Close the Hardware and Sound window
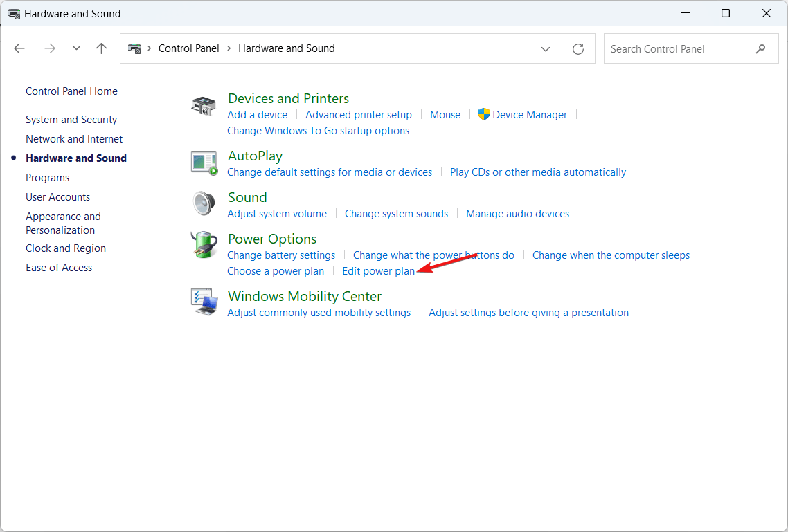The height and width of the screenshot is (532, 788). [x=767, y=14]
